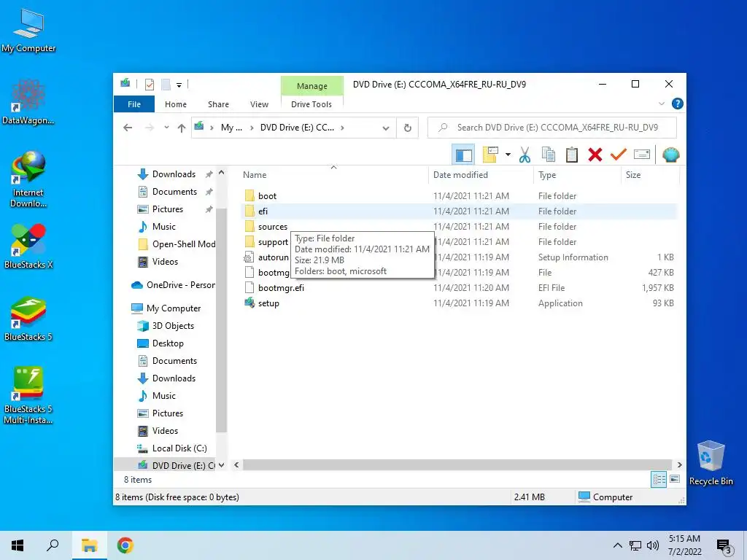Select OneDrive - Personal in sidebar
The height and width of the screenshot is (560, 747).
coord(181,285)
